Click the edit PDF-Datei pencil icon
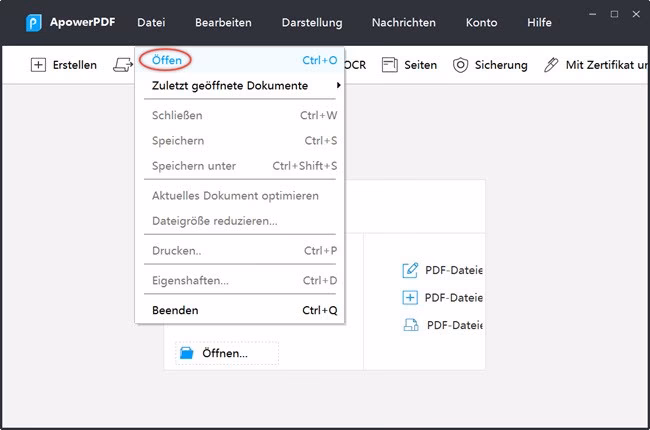Image resolution: width=650 pixels, height=430 pixels. (x=410, y=270)
